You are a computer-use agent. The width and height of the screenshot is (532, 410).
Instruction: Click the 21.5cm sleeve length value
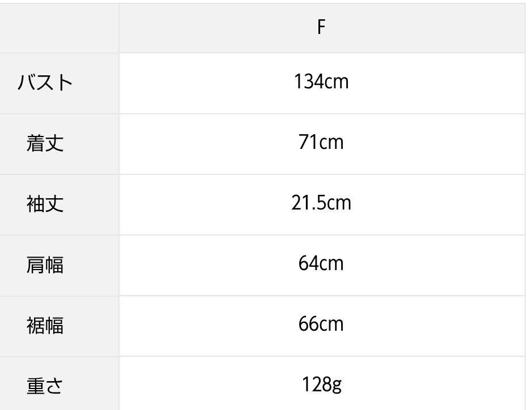click(321, 203)
